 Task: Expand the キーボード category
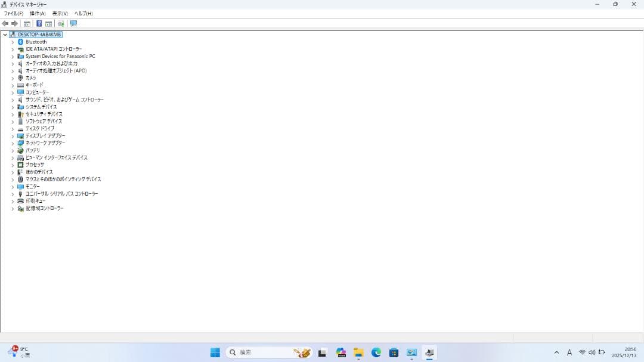point(13,85)
